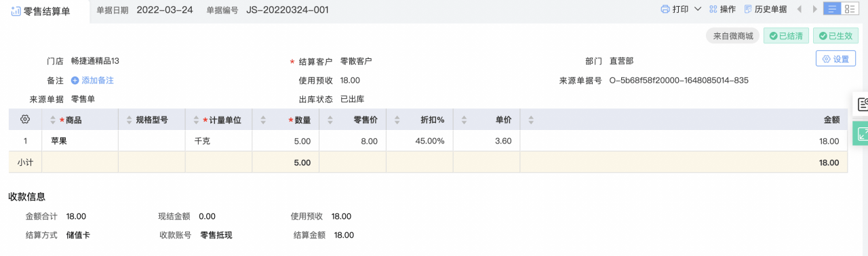Image resolution: width=868 pixels, height=256 pixels.
Task: Expand the 打印 dropdown arrow
Action: click(x=696, y=9)
